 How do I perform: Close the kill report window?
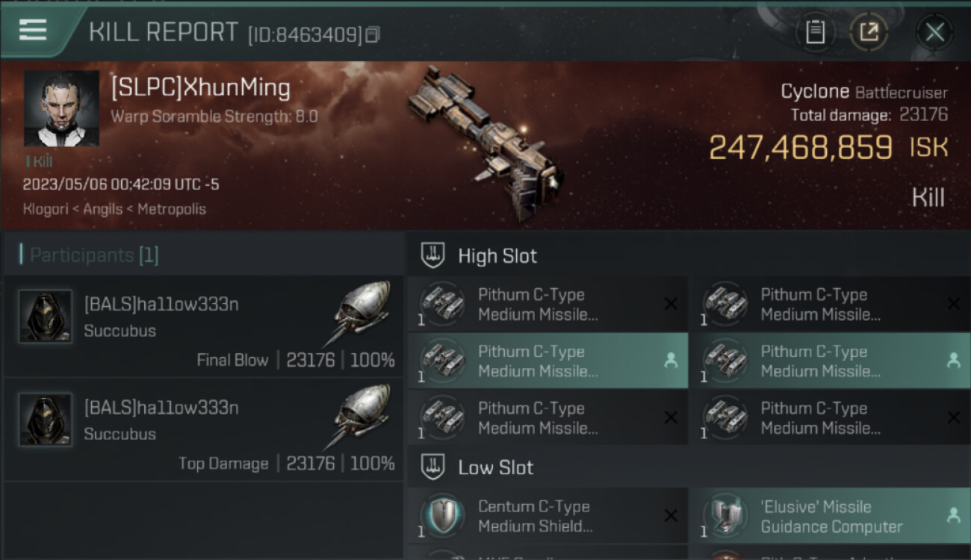pyautogui.click(x=934, y=32)
